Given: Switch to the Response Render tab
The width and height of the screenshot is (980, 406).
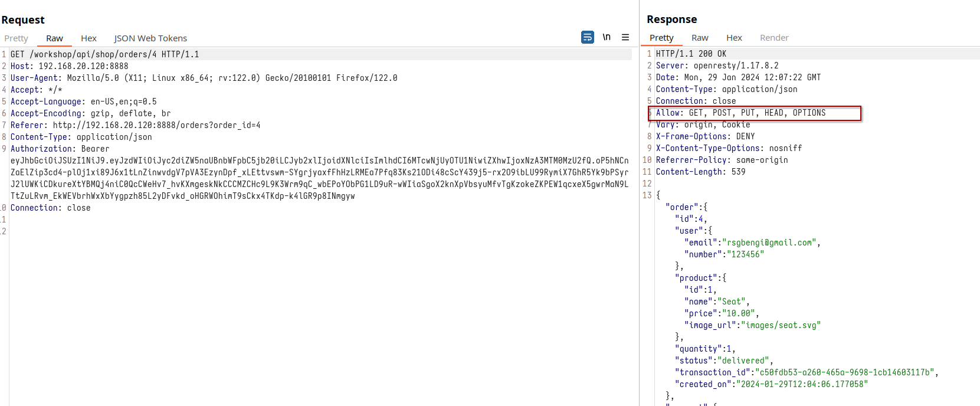Looking at the screenshot, I should (774, 38).
